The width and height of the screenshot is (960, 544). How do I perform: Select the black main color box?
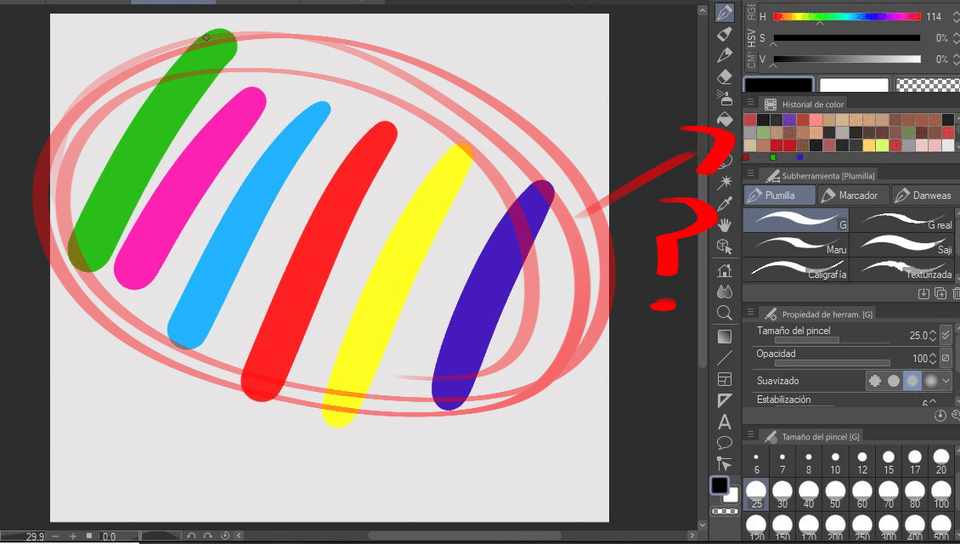[x=778, y=84]
